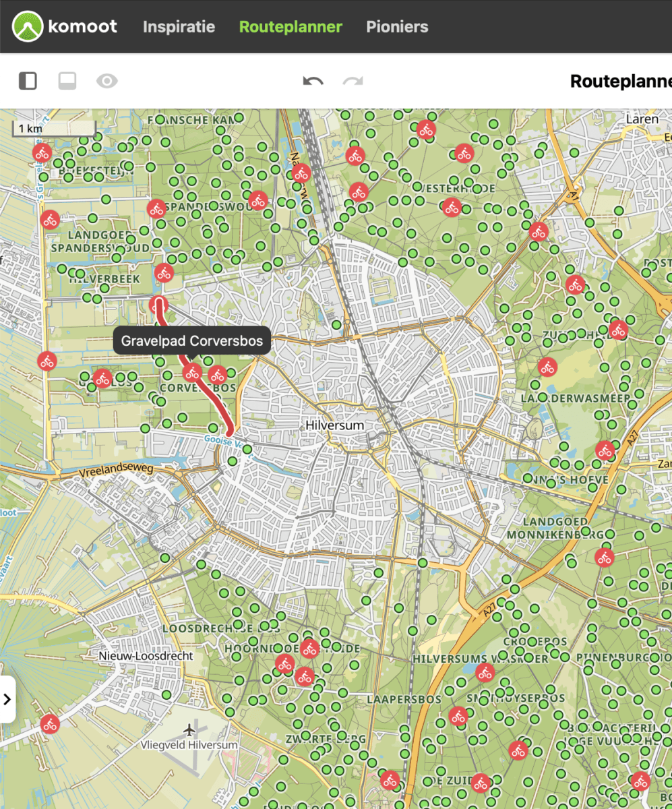The image size is (672, 809).
Task: Toggle the bottom panel layout icon
Action: coord(67,82)
